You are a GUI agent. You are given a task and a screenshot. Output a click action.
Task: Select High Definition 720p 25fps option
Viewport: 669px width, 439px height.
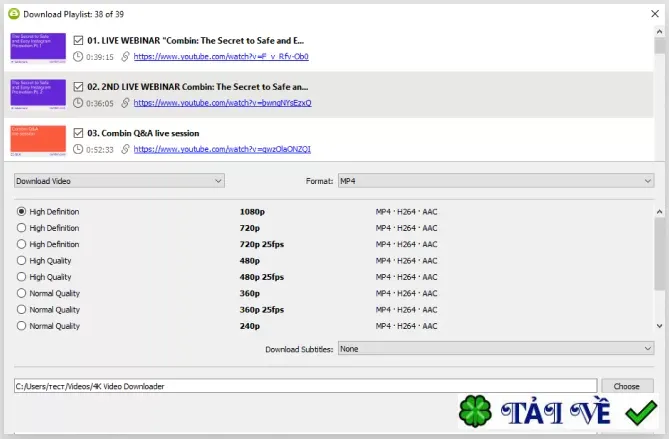click(x=21, y=244)
